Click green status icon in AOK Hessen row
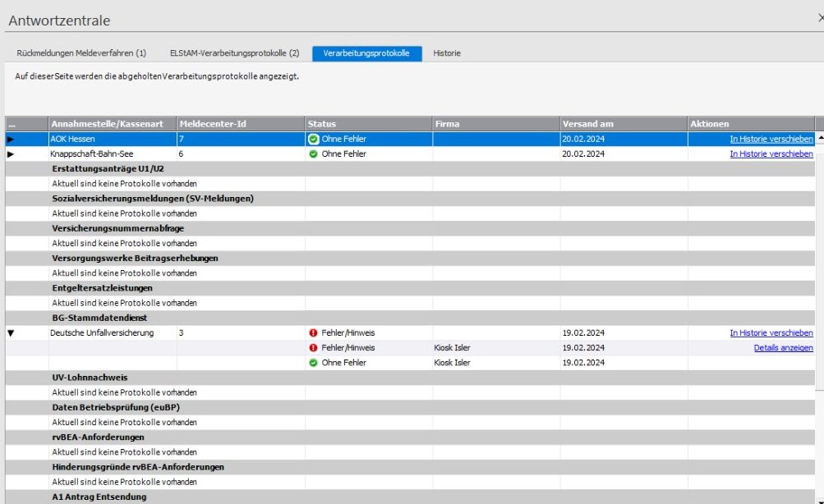This screenshot has height=504, width=824. point(314,139)
